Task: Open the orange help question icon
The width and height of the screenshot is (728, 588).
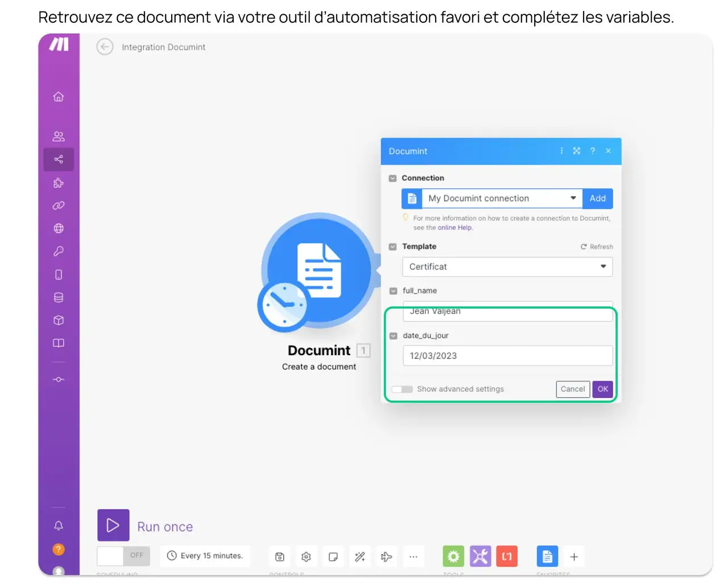Action: coord(59,549)
